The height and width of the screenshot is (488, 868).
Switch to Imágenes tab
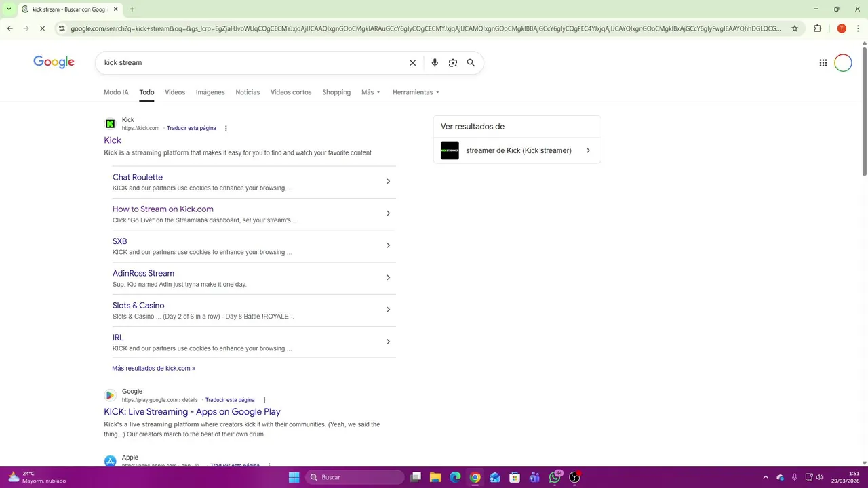coord(210,92)
